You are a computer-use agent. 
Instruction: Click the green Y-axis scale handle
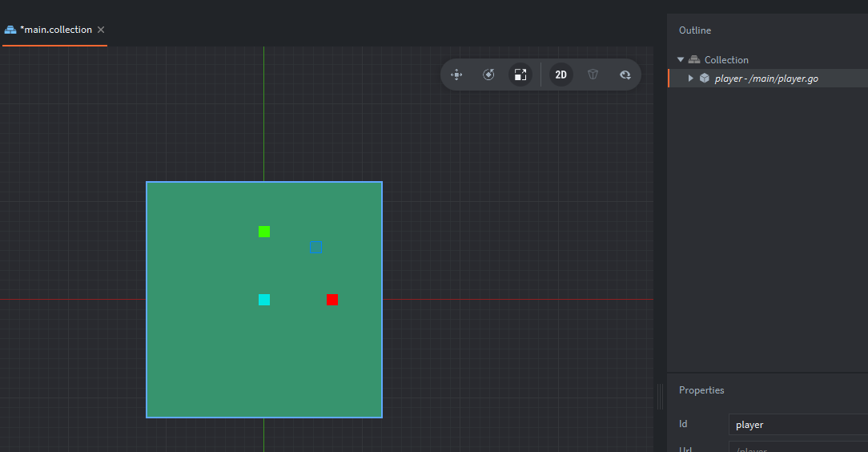(264, 232)
